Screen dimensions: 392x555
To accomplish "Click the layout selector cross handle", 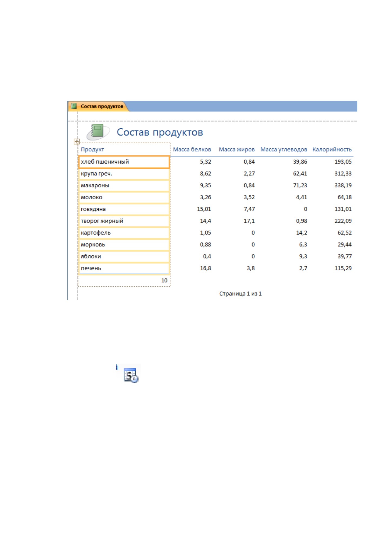I will (x=77, y=141).
